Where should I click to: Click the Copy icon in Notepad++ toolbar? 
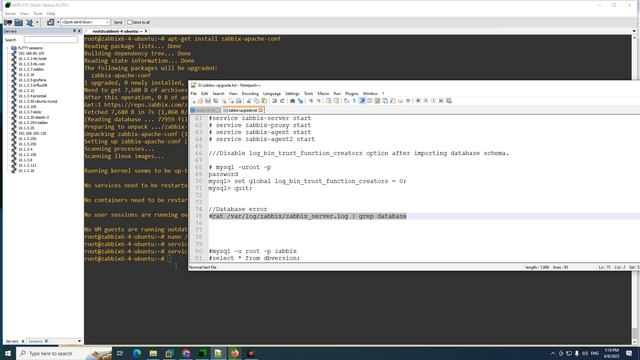(256, 101)
